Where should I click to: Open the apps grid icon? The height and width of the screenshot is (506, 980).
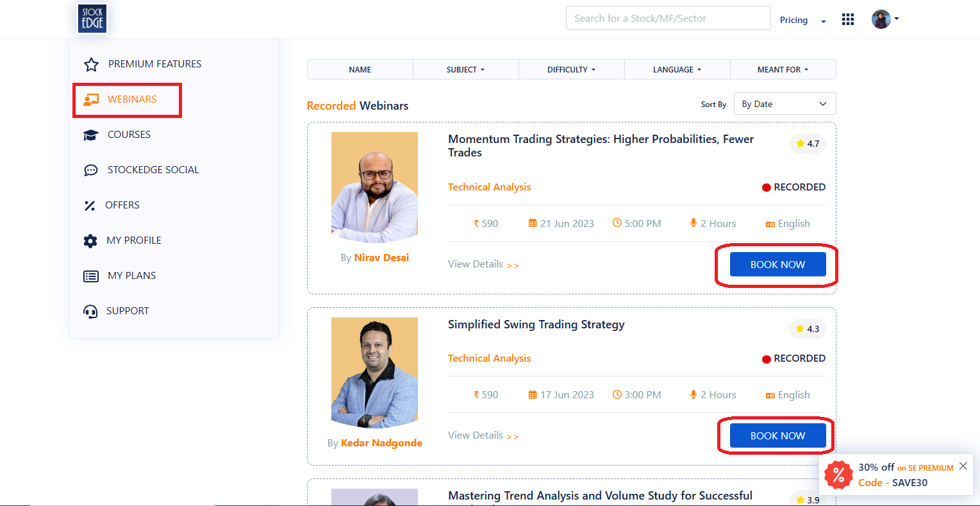848,19
